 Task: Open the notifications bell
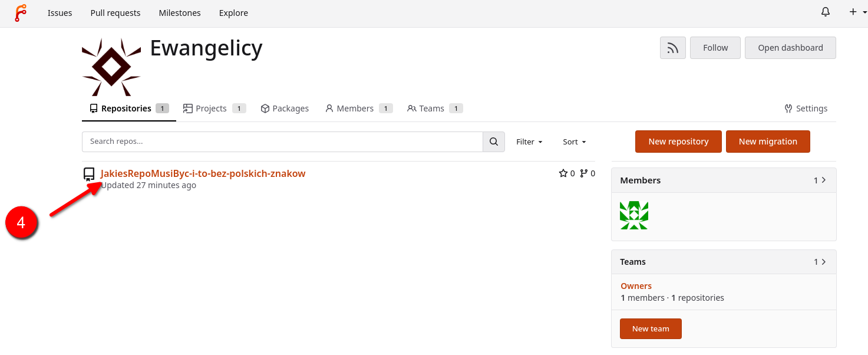(826, 12)
